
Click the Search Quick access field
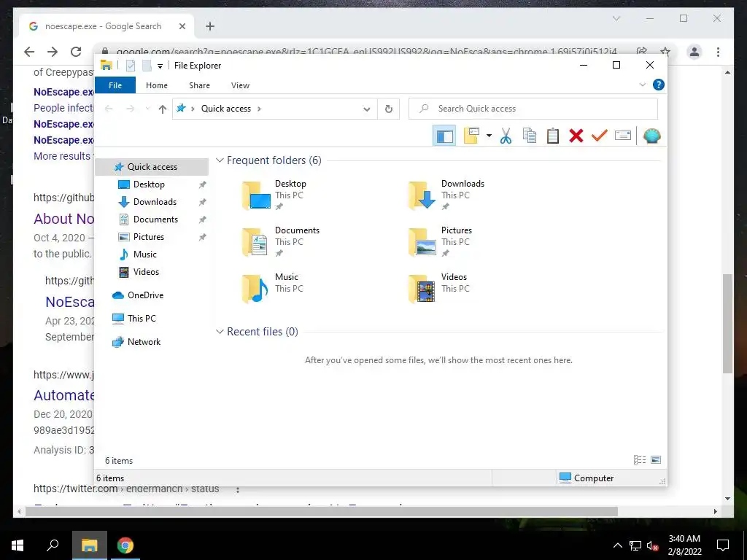(533, 109)
